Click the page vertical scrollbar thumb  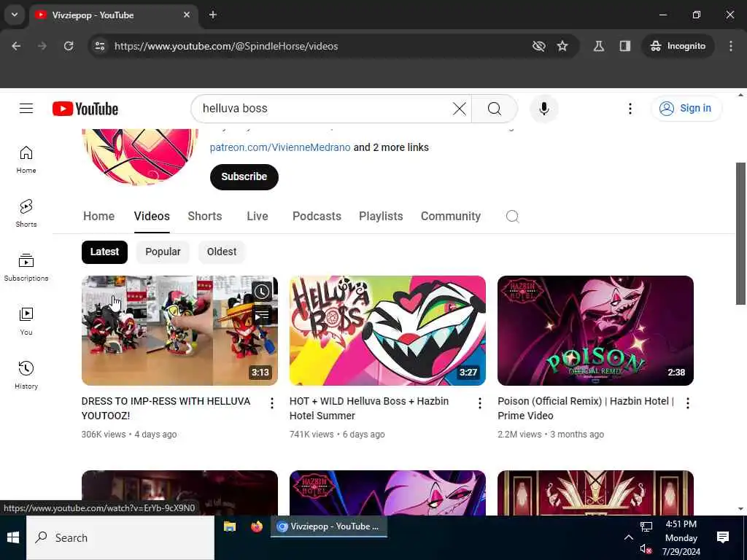(740, 233)
